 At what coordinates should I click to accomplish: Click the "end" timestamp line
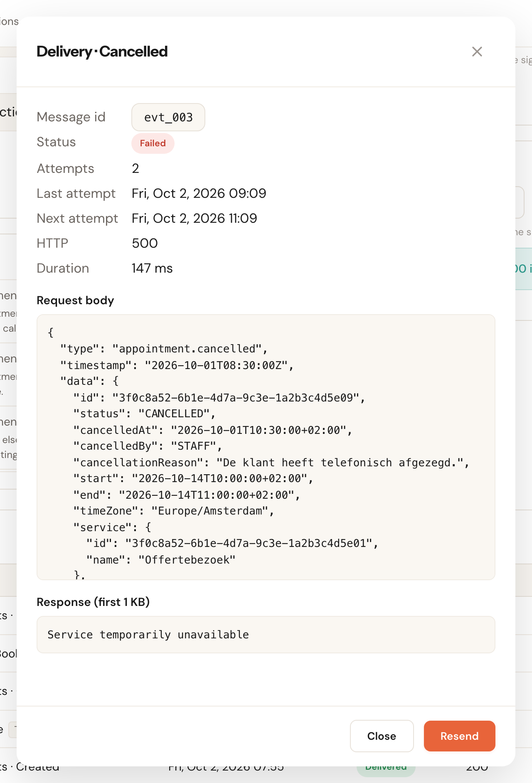coord(187,495)
